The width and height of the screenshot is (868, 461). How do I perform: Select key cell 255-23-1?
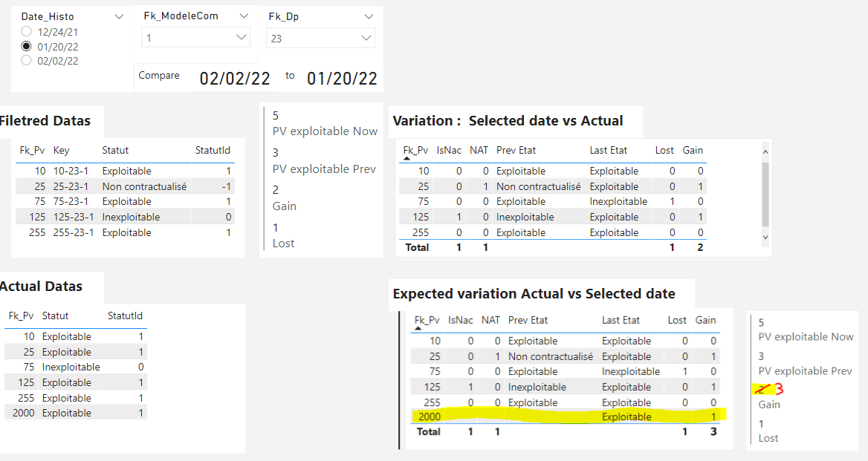pos(74,232)
